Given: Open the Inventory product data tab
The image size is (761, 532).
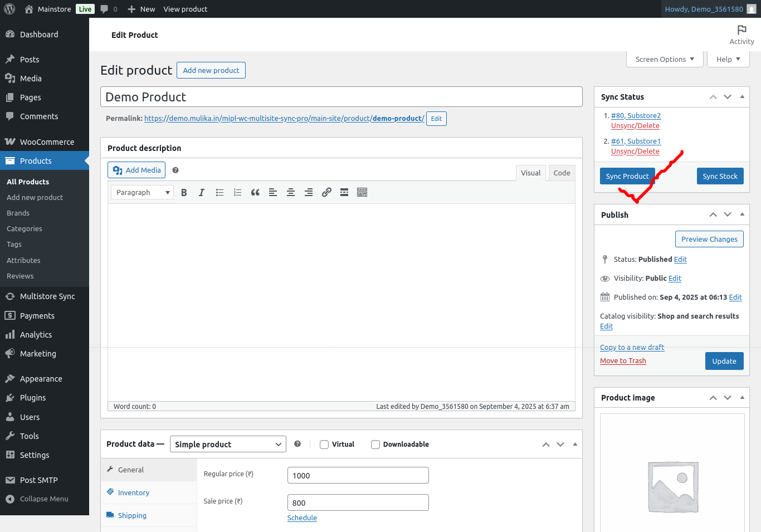Looking at the screenshot, I should pyautogui.click(x=134, y=493).
